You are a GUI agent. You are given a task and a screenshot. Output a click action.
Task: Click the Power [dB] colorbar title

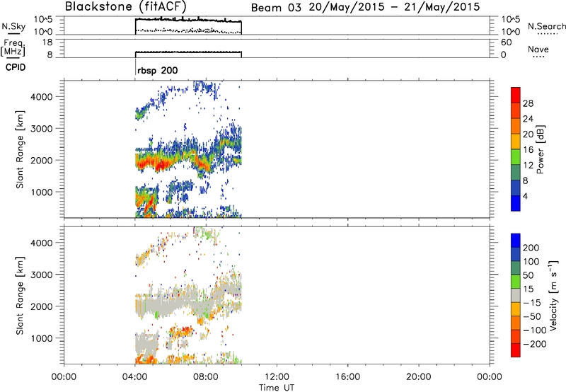(541, 149)
